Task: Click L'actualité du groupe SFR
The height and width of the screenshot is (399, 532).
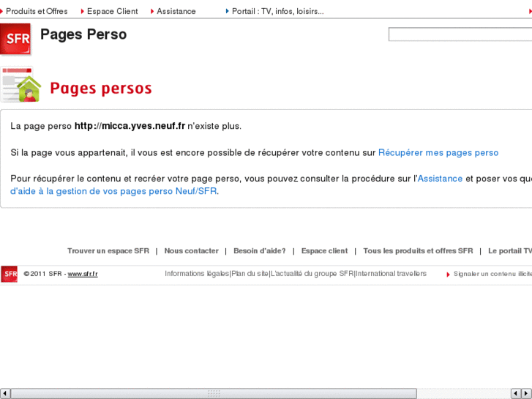Action: (312, 274)
